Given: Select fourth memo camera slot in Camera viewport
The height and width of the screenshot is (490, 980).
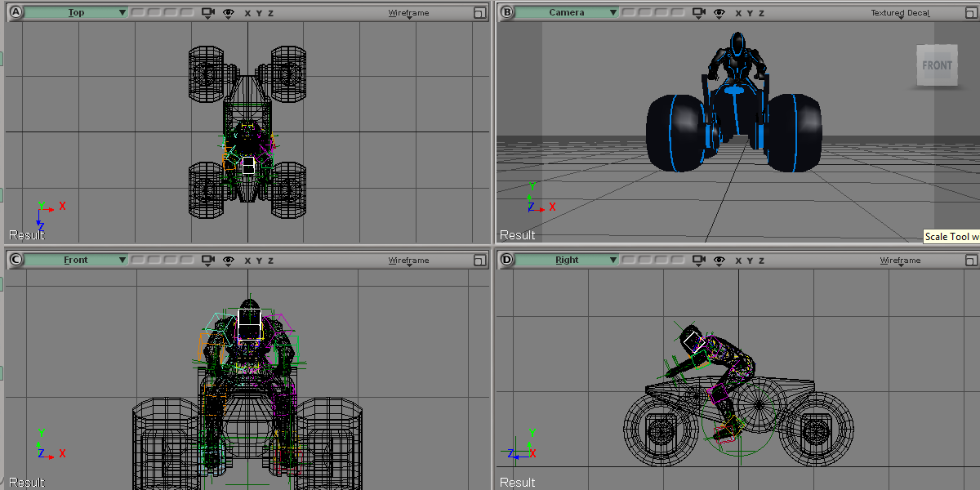Looking at the screenshot, I should point(678,13).
